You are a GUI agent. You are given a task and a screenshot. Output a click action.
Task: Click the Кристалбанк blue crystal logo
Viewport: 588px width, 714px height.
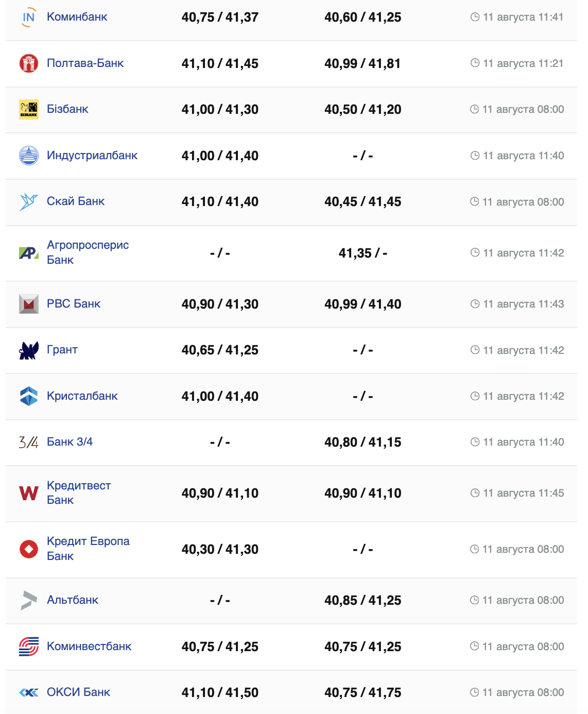pos(29,396)
